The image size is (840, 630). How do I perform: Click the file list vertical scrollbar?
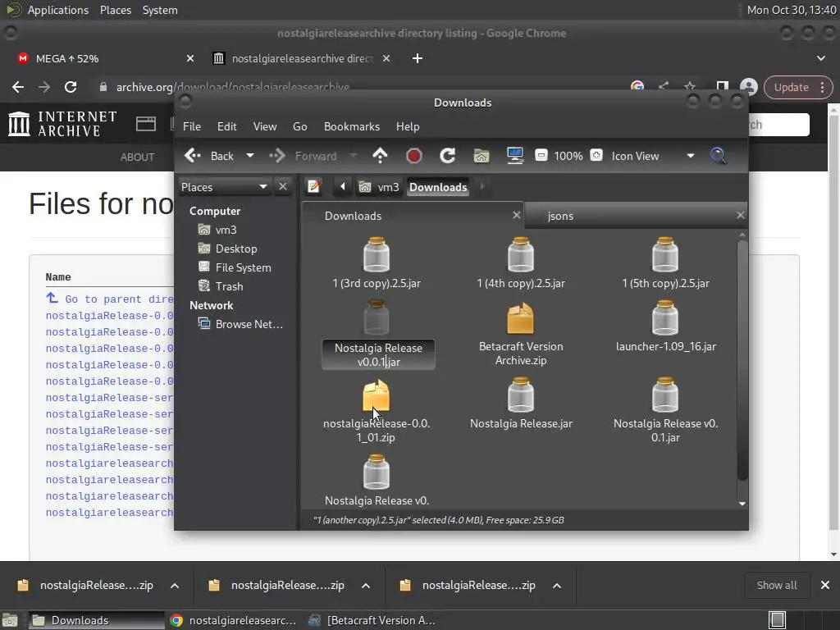coord(742,360)
